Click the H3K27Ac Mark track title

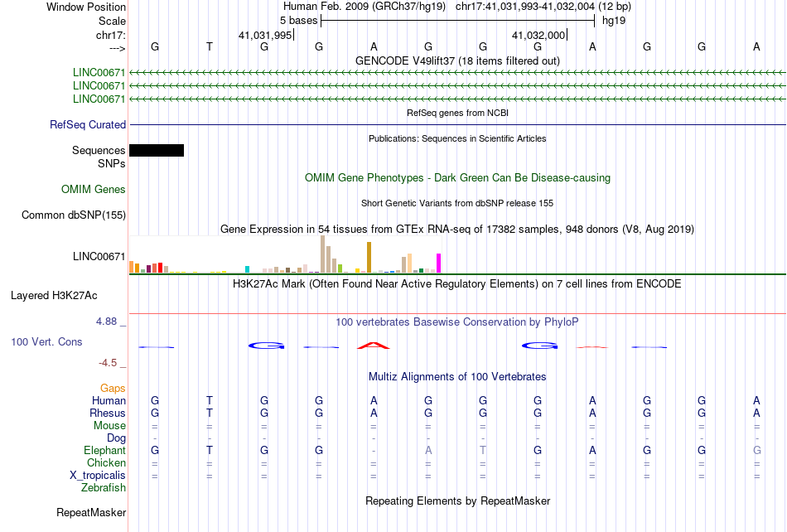click(457, 284)
